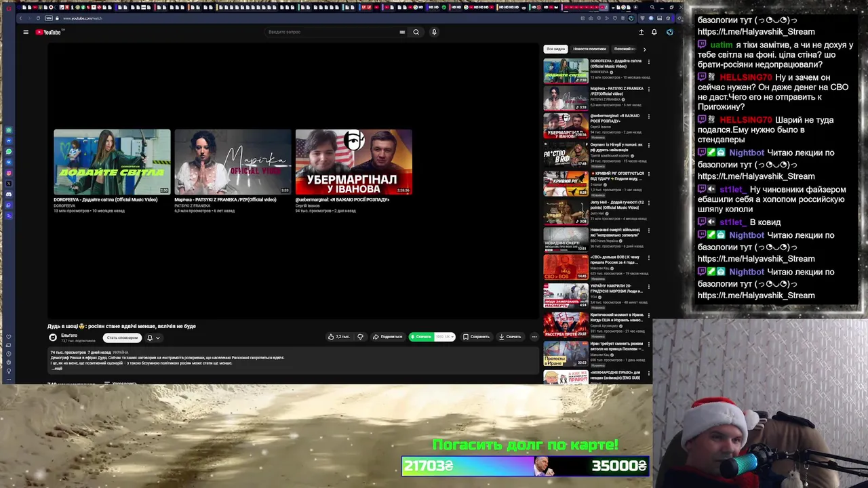This screenshot has width=868, height=488.
Task: Open the on-screen keyboard icon in search box
Action: 402,32
